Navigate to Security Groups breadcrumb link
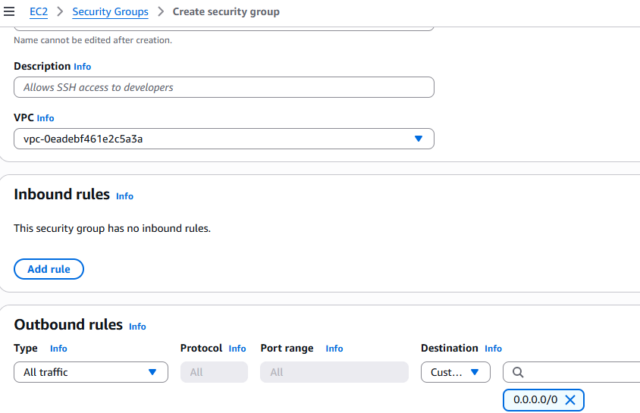The image size is (640, 413). tap(110, 11)
